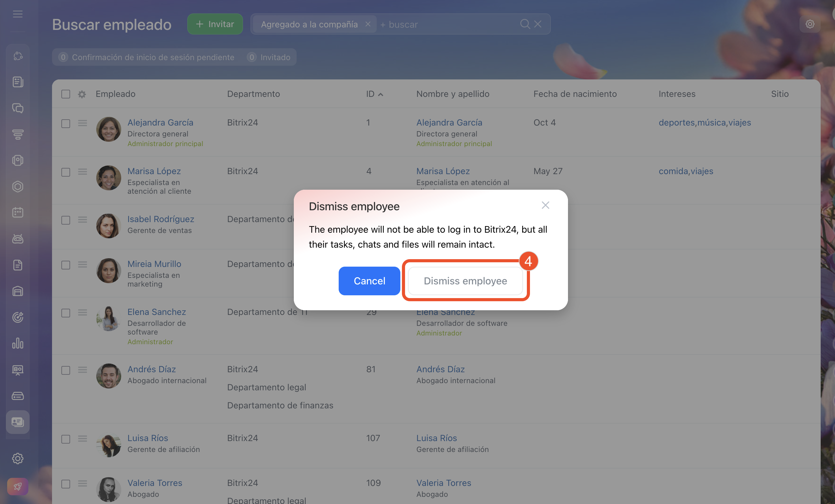Screen dimensions: 835x504
Task: Open the calendar icon in left sidebar
Action: 18,212
